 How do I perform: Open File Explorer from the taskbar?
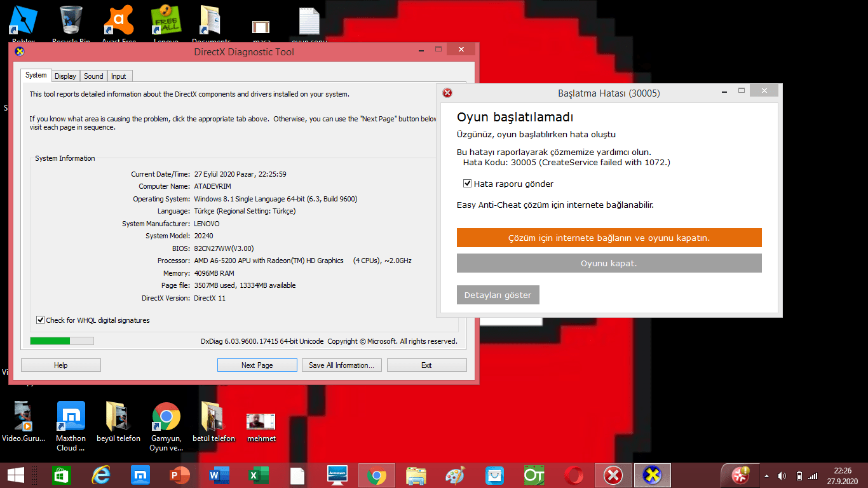point(416,475)
